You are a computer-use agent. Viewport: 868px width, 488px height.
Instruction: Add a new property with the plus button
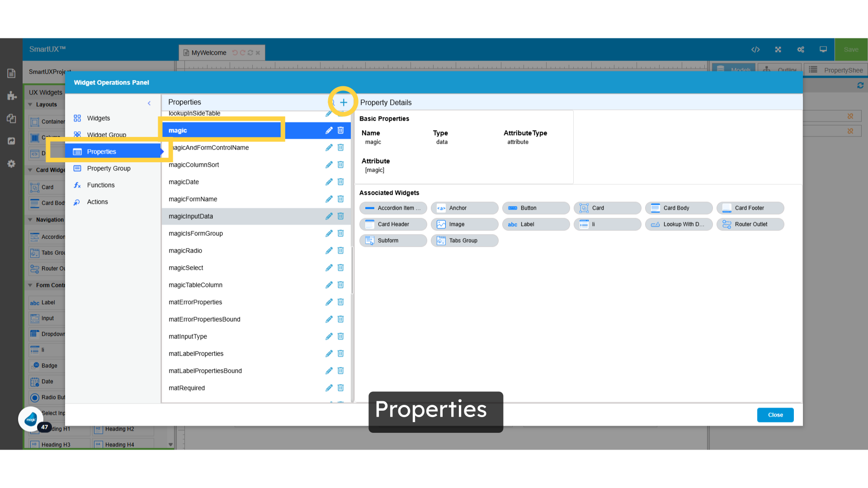coord(343,102)
